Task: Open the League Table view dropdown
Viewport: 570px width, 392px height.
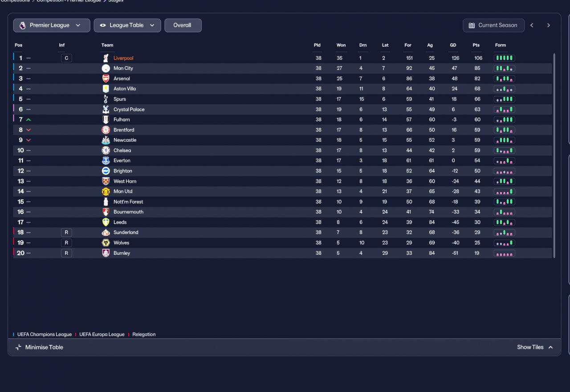Action: [x=127, y=25]
